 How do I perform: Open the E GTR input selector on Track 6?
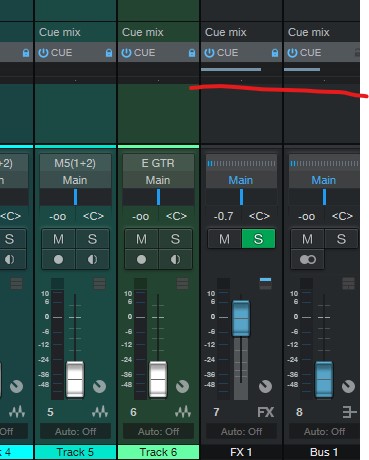click(158, 163)
